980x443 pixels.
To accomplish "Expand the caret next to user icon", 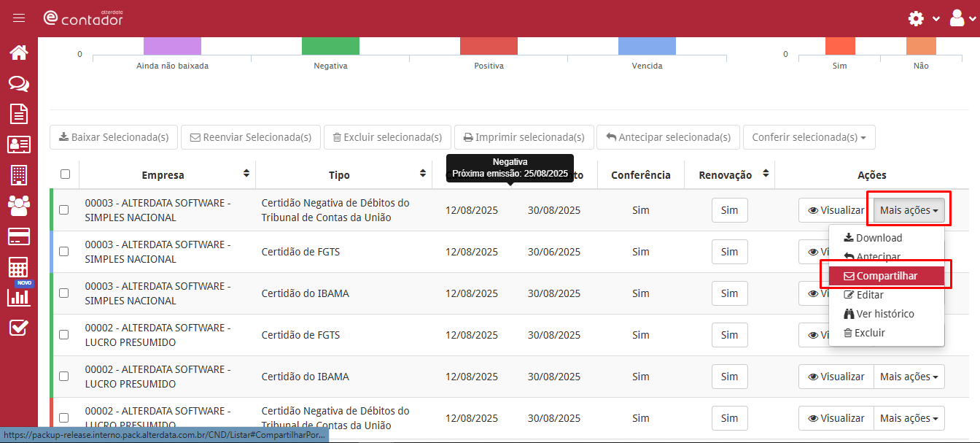I will [x=972, y=20].
